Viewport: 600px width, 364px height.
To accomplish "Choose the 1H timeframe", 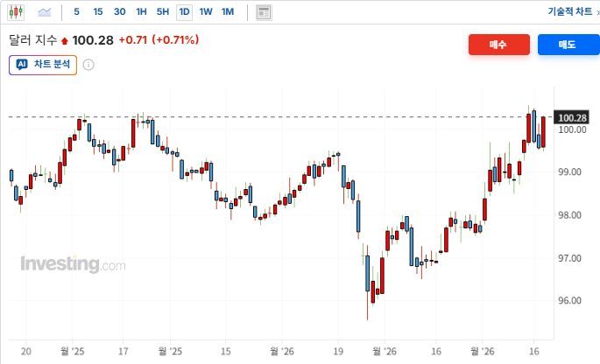I will click(x=141, y=12).
